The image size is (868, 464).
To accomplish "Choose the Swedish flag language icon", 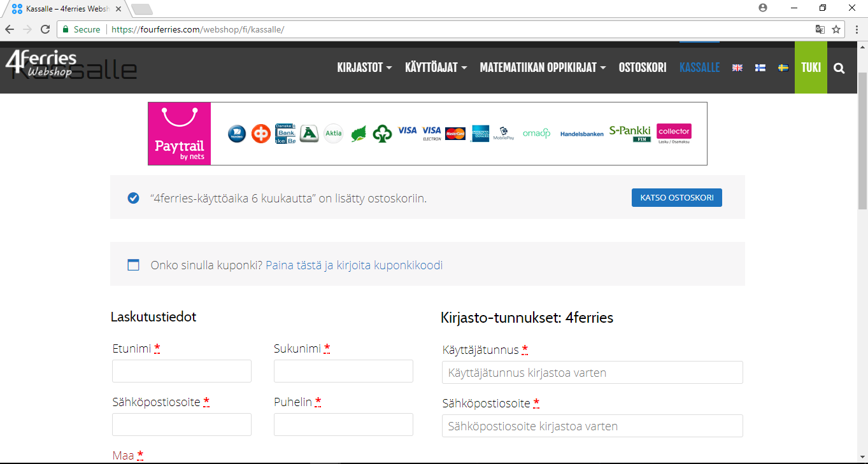I will [783, 68].
